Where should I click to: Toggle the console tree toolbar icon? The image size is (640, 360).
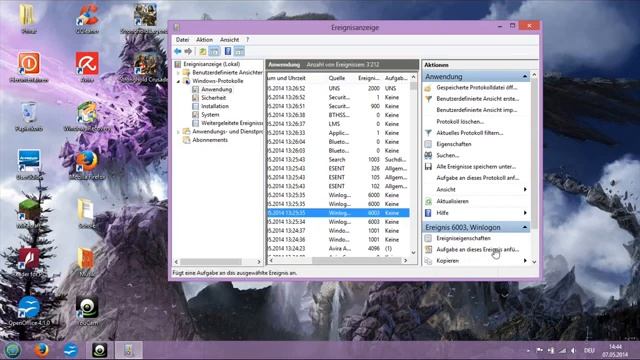click(x=214, y=51)
